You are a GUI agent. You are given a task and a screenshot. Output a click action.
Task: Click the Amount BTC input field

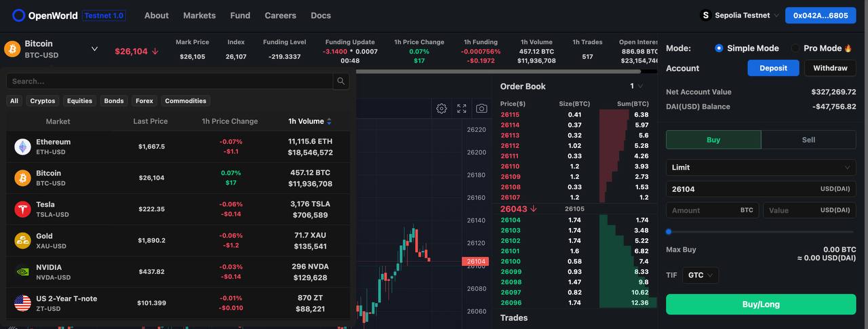(x=713, y=210)
